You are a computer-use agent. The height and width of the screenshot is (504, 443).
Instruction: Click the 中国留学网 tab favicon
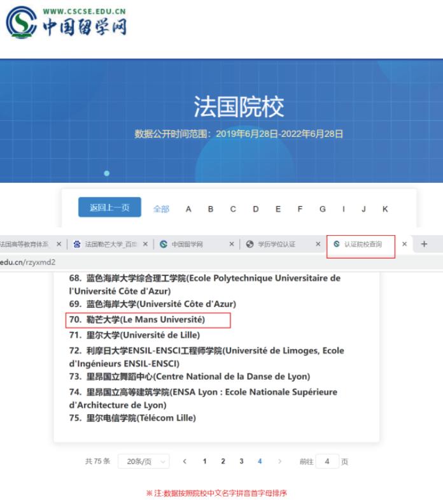click(164, 244)
